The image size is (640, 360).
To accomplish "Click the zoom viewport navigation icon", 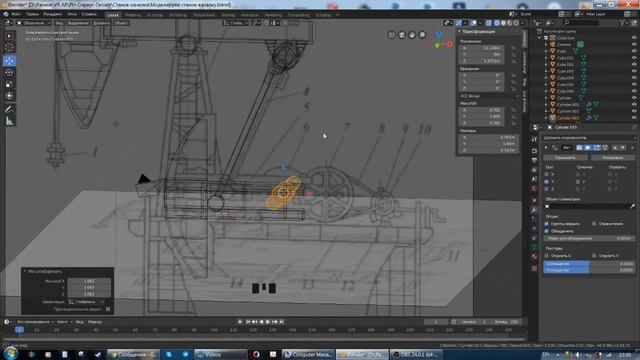I will 422,35.
